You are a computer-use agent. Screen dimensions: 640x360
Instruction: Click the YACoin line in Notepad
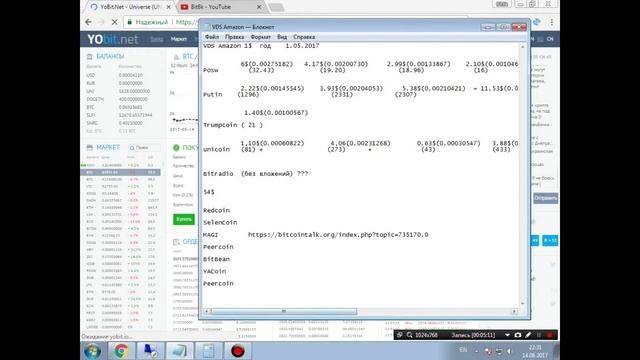pos(214,271)
